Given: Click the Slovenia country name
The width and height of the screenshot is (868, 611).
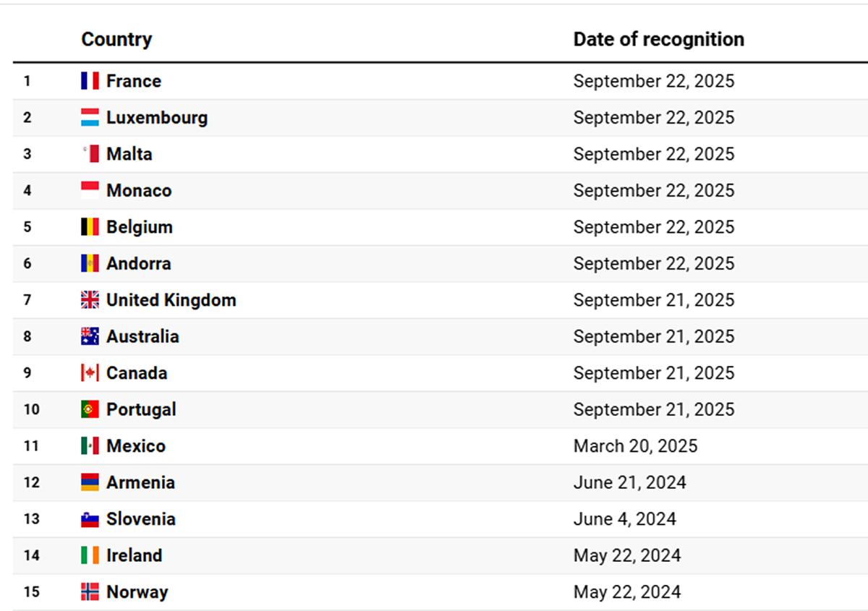Looking at the screenshot, I should 141,519.
